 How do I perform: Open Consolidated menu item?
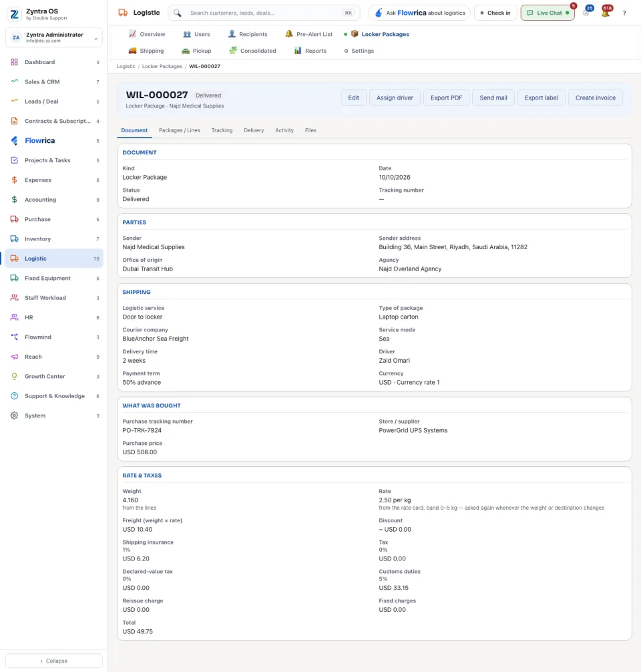pyautogui.click(x=253, y=51)
